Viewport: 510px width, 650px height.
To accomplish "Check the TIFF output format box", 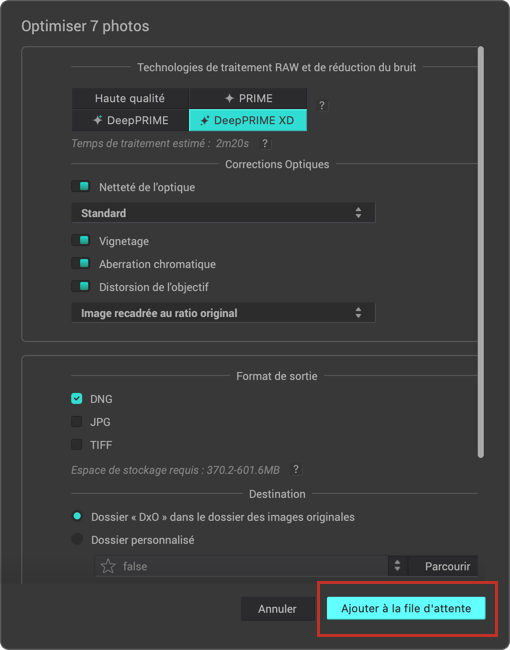I will (77, 444).
